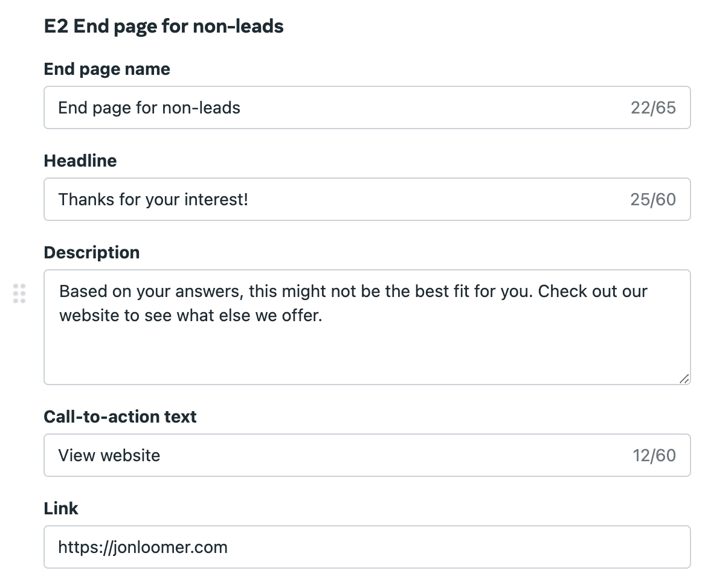
Task: Select the Call-to-action text input
Action: [367, 455]
